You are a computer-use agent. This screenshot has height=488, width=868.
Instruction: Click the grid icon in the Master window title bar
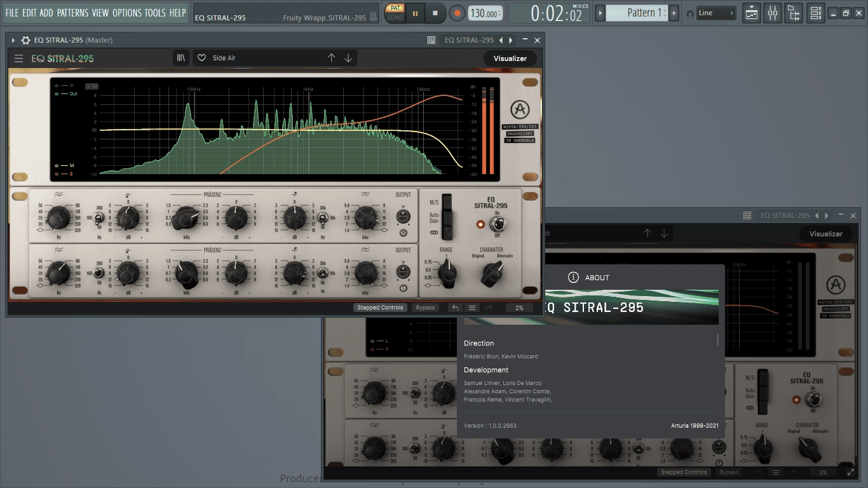431,40
